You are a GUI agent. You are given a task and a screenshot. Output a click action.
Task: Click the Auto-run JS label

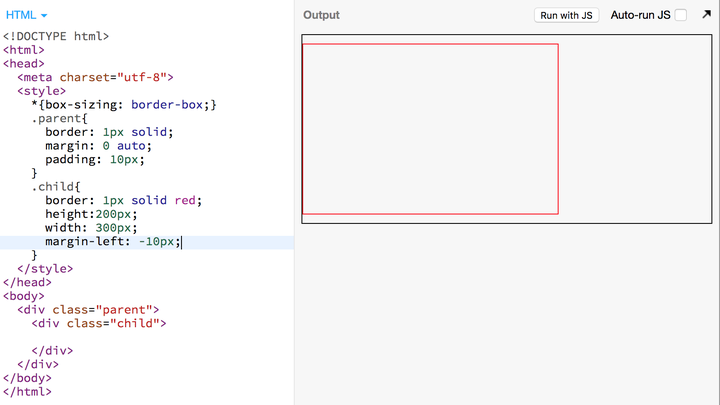click(x=640, y=15)
